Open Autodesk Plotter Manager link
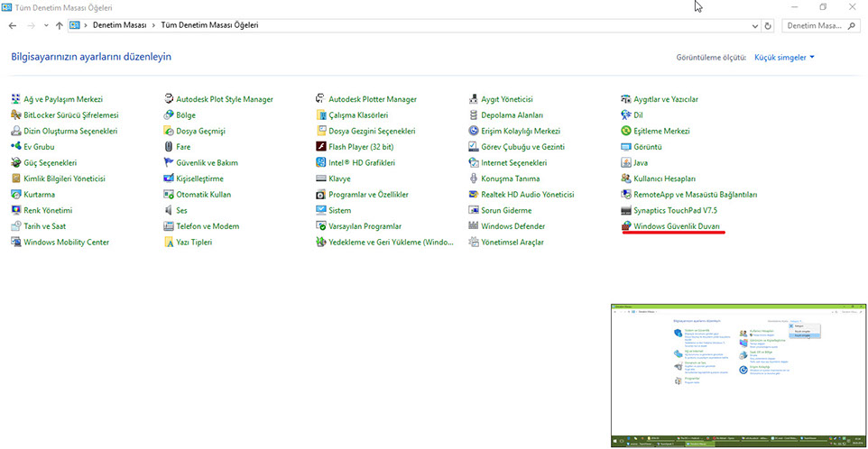This screenshot has height=449, width=868. point(373,99)
